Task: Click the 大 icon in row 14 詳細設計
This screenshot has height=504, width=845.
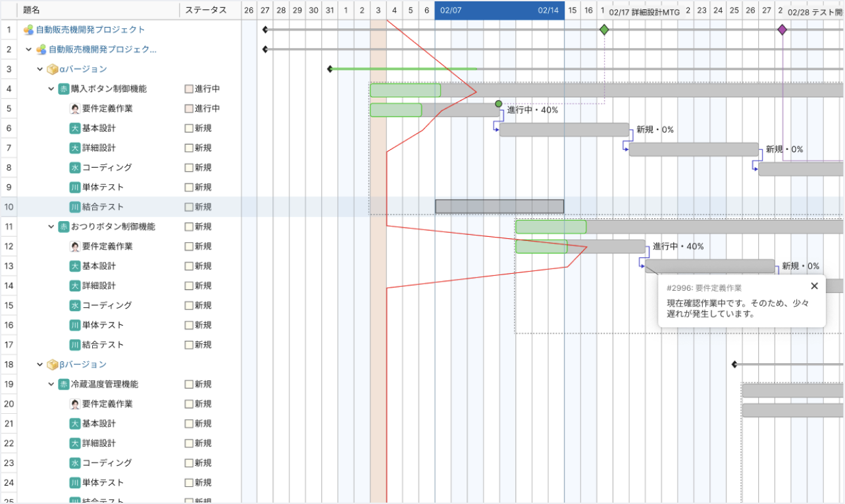Action: (x=75, y=286)
